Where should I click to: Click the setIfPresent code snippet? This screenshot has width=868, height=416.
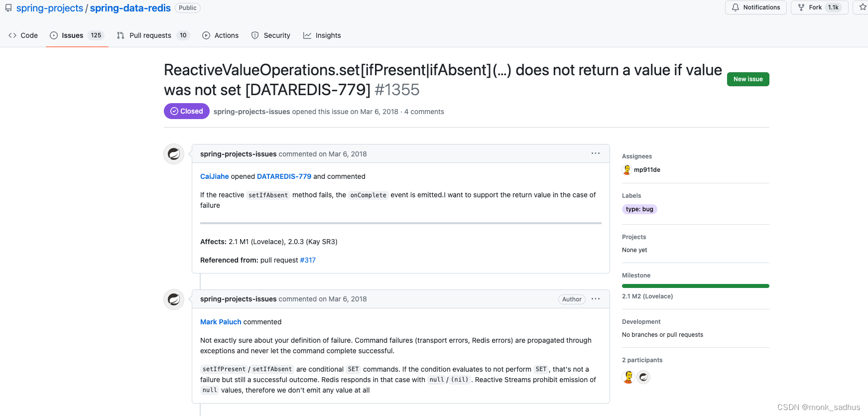click(x=224, y=369)
